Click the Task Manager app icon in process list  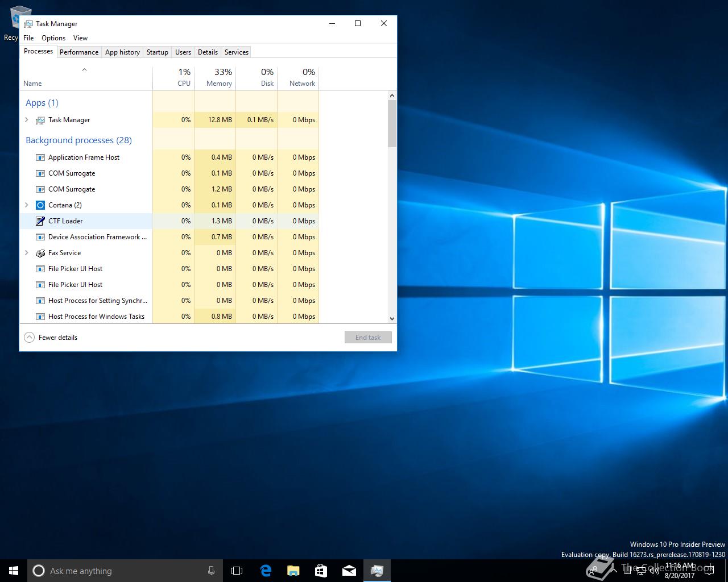tap(40, 120)
